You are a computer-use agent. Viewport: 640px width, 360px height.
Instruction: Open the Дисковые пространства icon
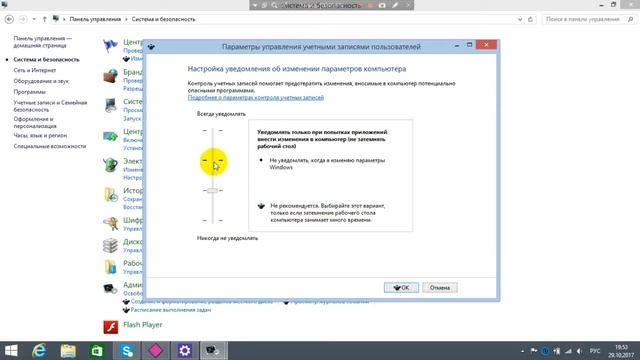point(110,245)
